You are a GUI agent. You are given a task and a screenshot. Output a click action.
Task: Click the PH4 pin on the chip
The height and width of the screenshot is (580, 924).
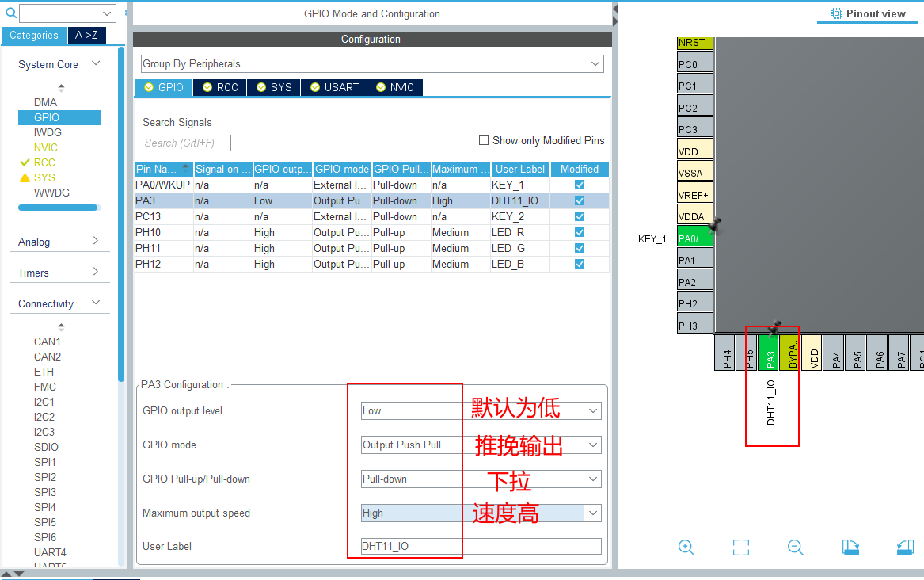pyautogui.click(x=724, y=353)
